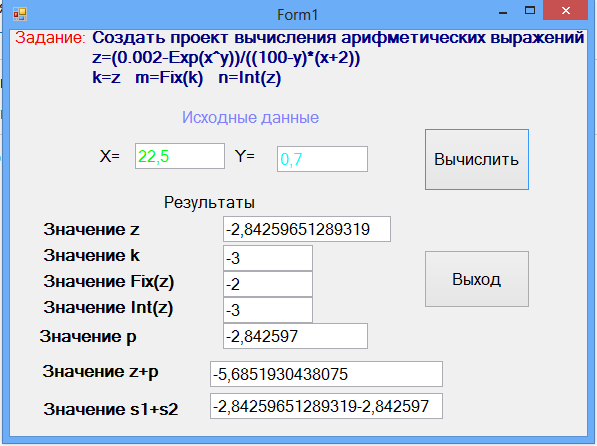Screen dimensions: 597x446
Task: Click the Создать проект вычисления task text
Action: (338, 38)
